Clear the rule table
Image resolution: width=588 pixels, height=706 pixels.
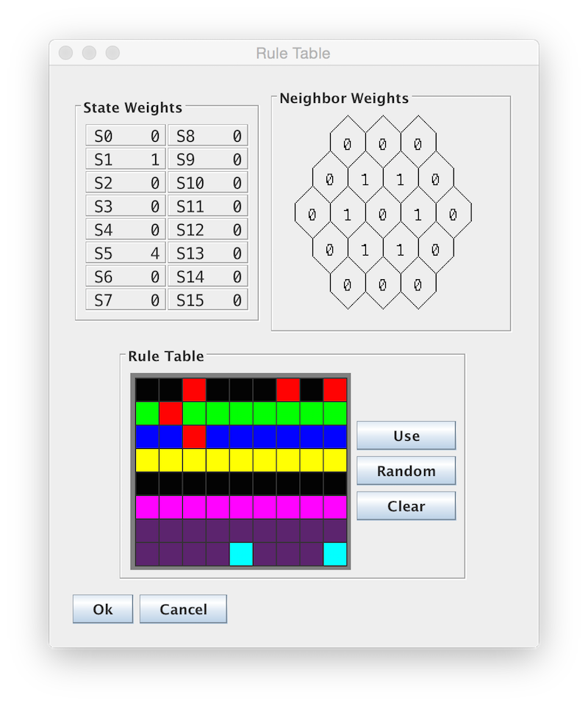tap(406, 505)
